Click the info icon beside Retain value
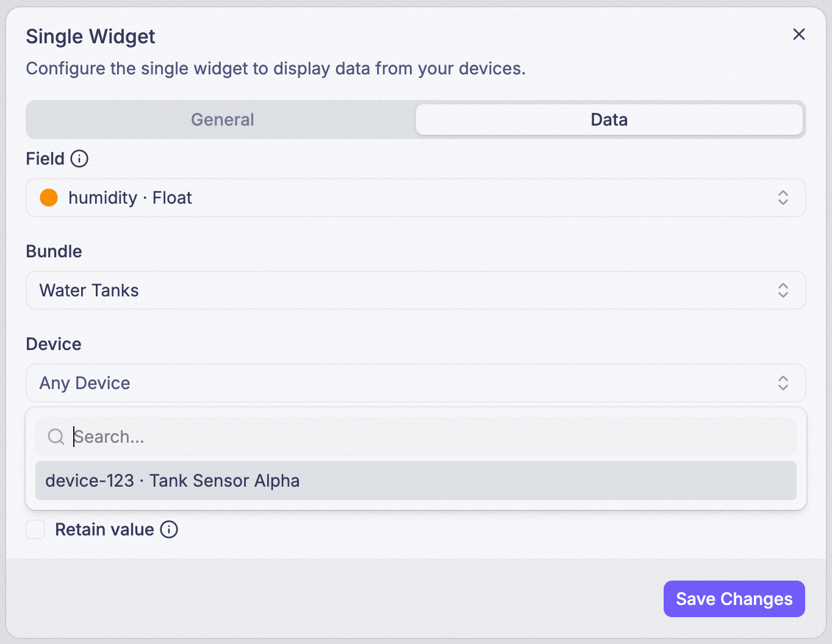 pos(169,529)
